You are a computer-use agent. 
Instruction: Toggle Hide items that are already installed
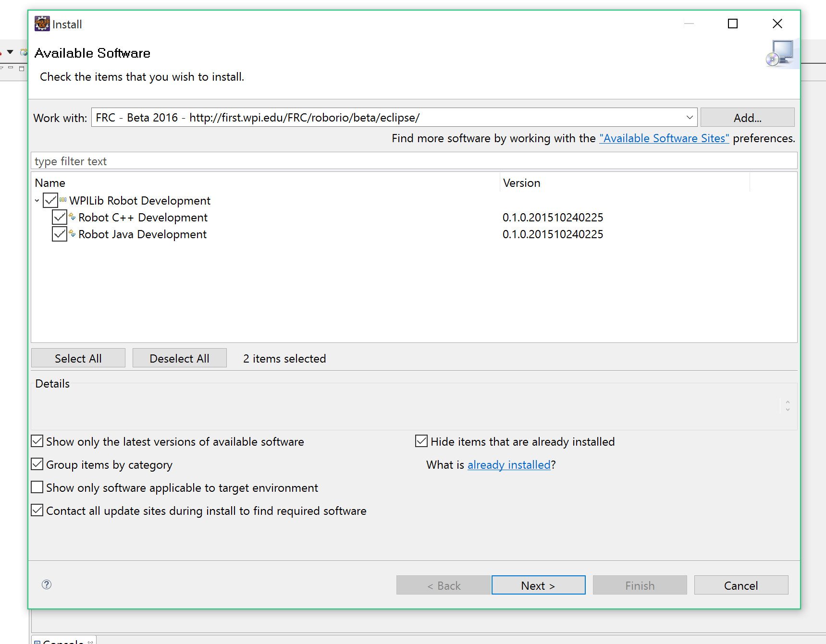421,441
